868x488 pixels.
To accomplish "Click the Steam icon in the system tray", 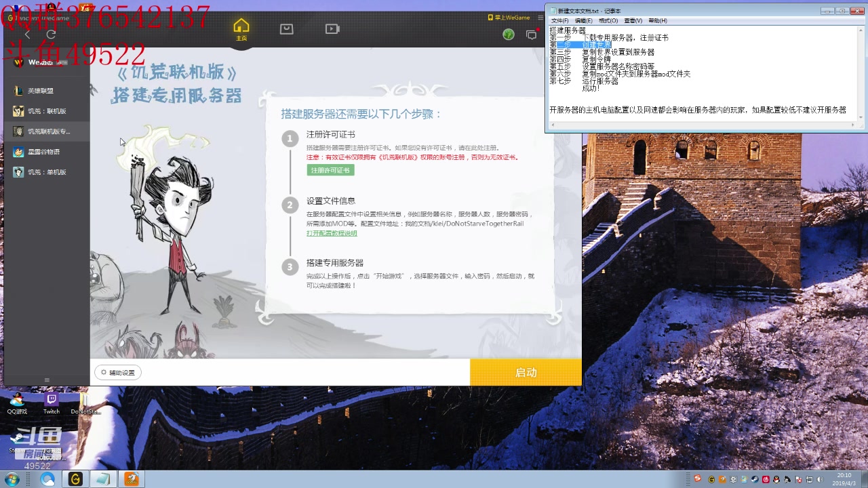I will [754, 479].
